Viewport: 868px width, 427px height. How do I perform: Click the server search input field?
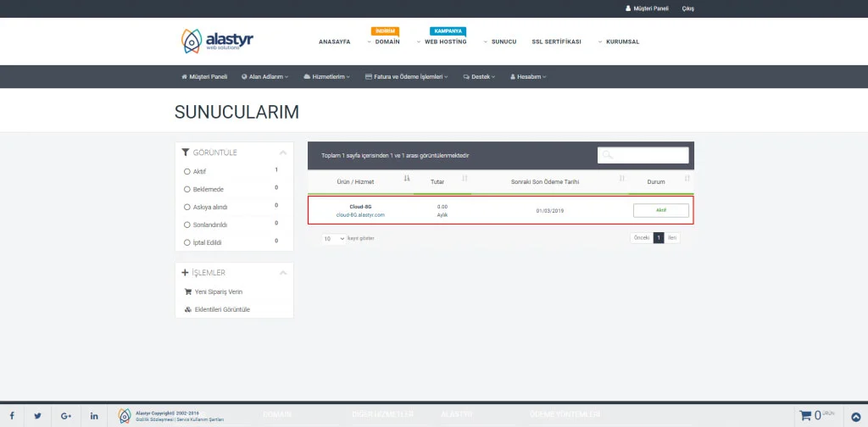point(643,155)
